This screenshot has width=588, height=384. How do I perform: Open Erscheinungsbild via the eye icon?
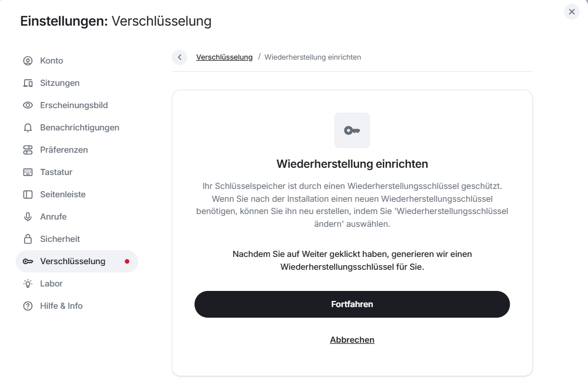27,105
